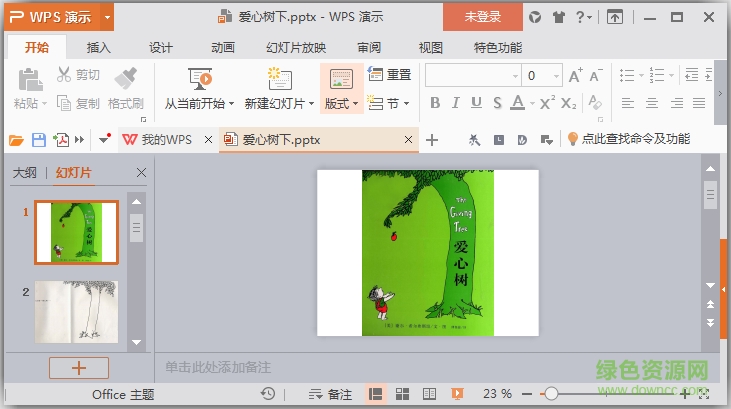The image size is (731, 409).
Task: Open the slide sorter view icon
Action: [x=403, y=394]
